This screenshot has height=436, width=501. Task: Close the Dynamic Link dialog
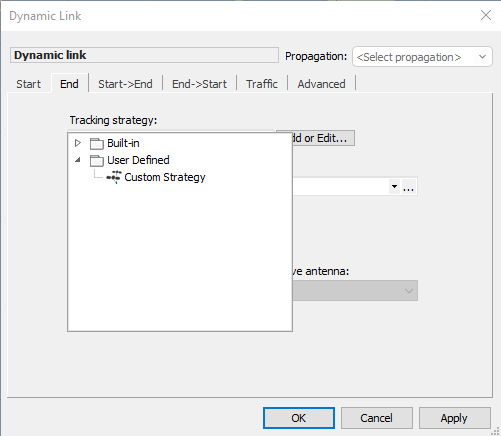coord(486,15)
